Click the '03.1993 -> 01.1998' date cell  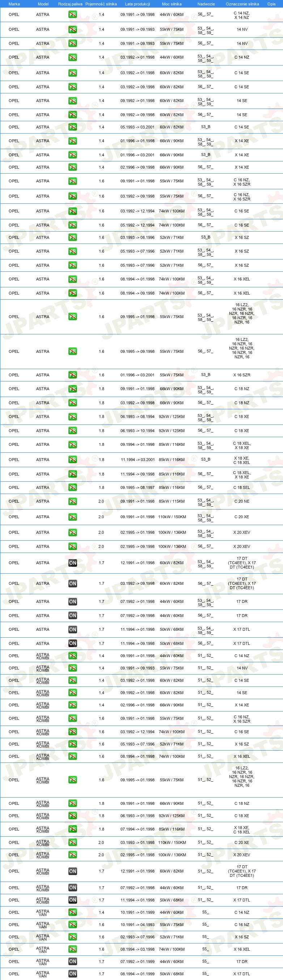tap(138, 843)
